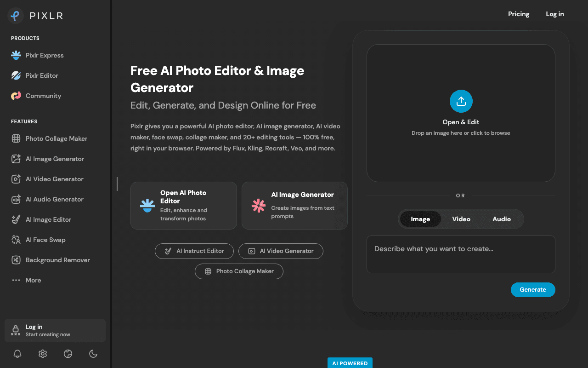Click the AI Video Generator pill button
Screen dimensions: 588x368
click(281, 251)
